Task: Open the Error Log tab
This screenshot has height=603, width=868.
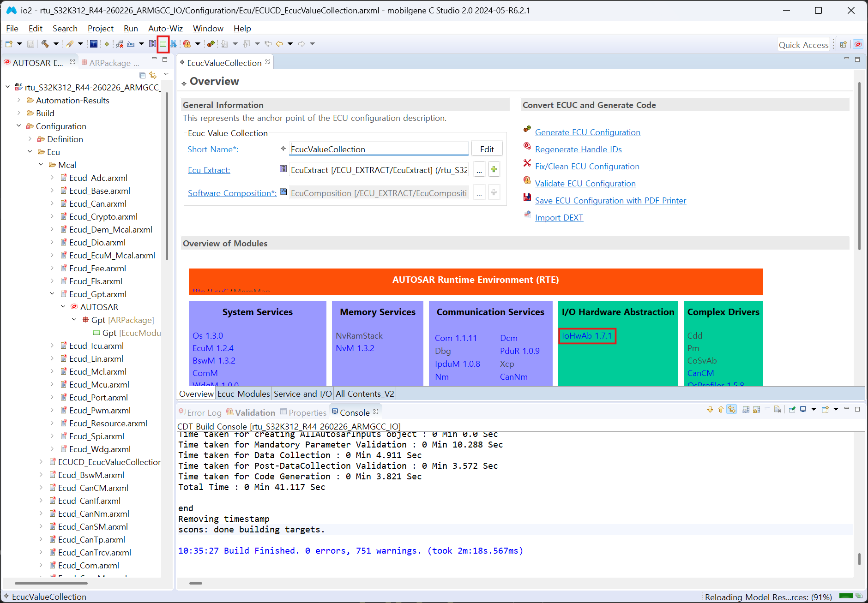Action: [x=200, y=412]
